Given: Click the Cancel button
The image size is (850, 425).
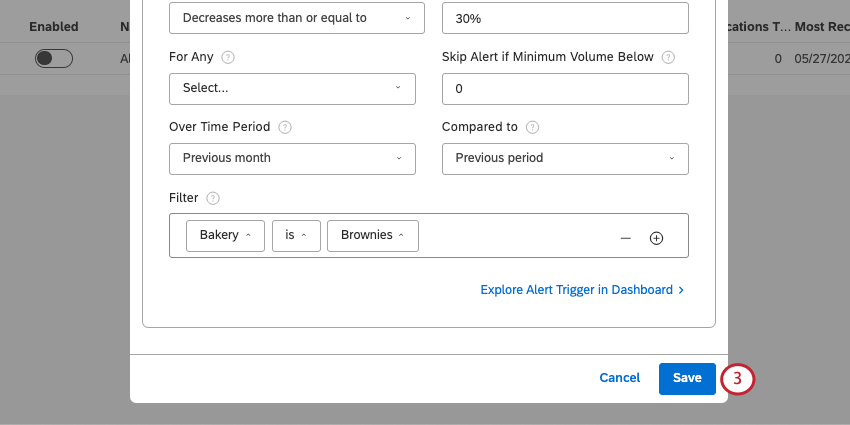Looking at the screenshot, I should (619, 378).
